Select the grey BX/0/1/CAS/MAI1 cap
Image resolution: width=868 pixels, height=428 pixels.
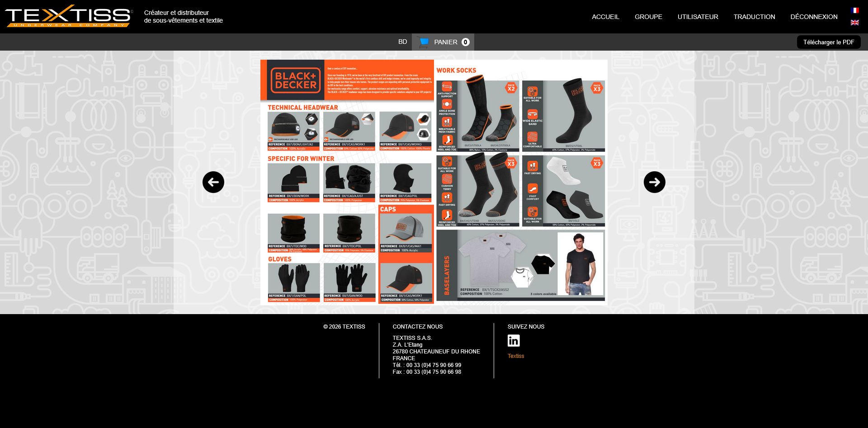click(x=406, y=233)
